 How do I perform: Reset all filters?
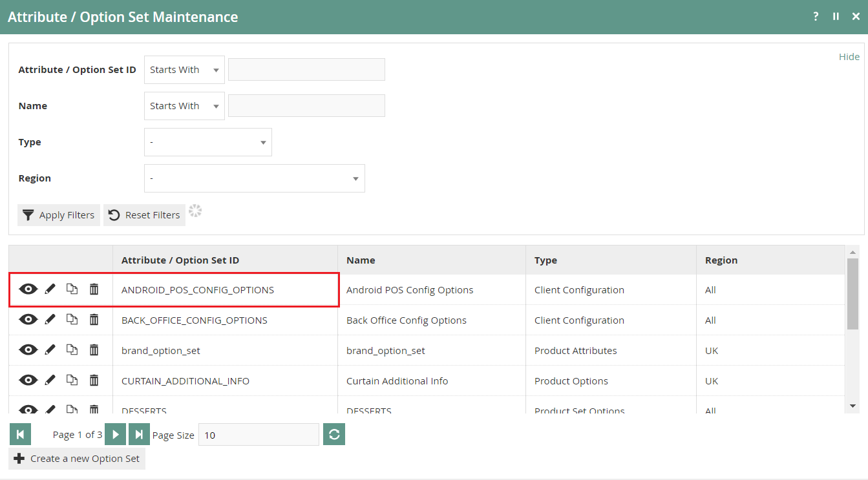click(144, 214)
